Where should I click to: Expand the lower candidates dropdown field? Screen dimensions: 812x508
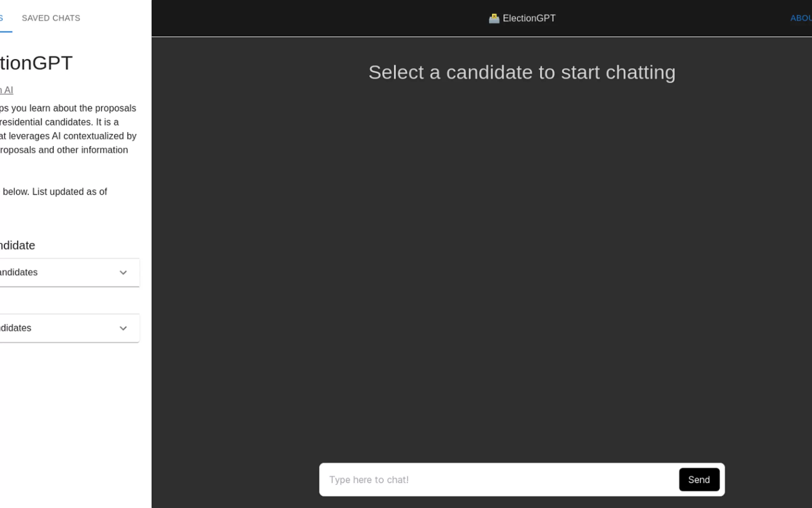pyautogui.click(x=60, y=328)
